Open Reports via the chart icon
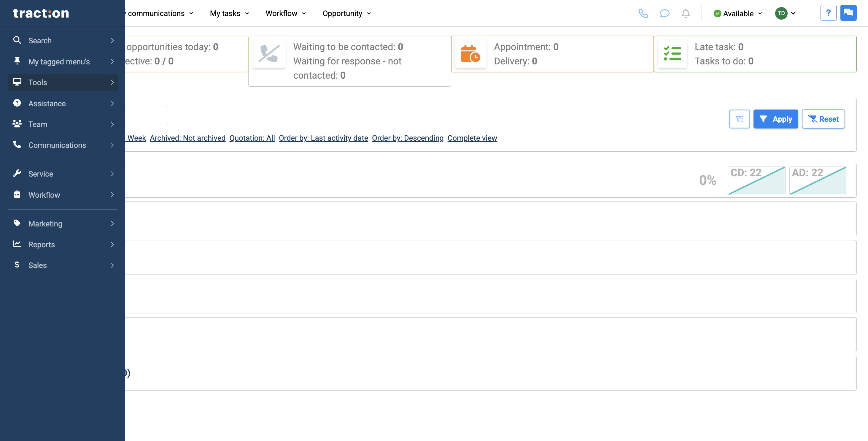The width and height of the screenshot is (868, 441). tap(17, 244)
